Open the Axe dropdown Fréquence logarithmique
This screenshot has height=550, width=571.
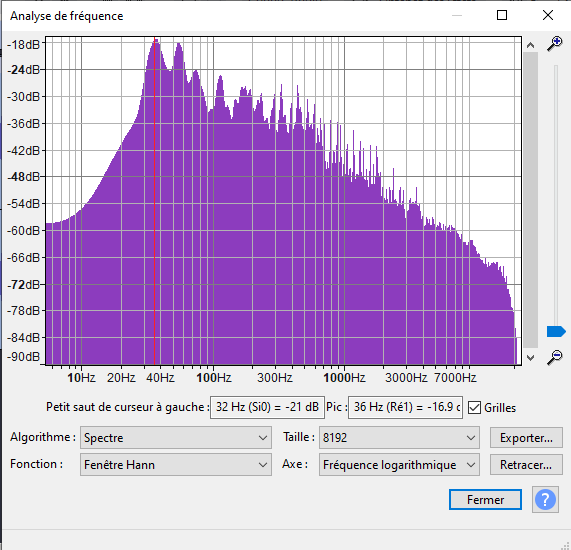point(399,464)
